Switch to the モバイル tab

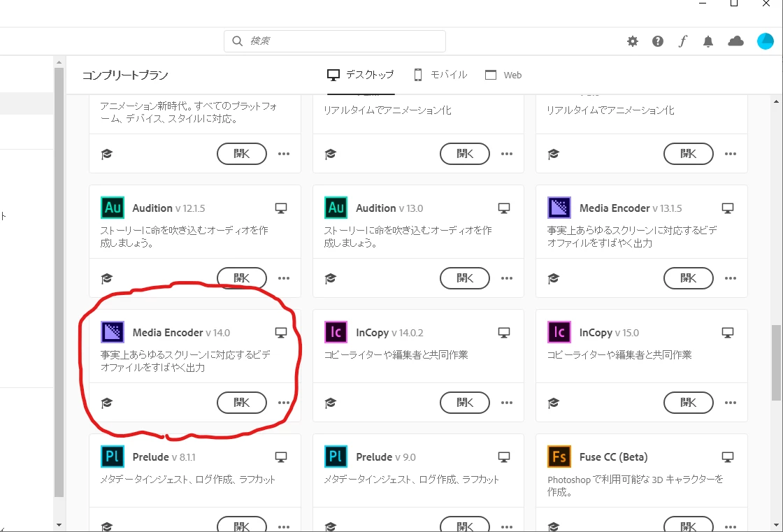coord(440,75)
